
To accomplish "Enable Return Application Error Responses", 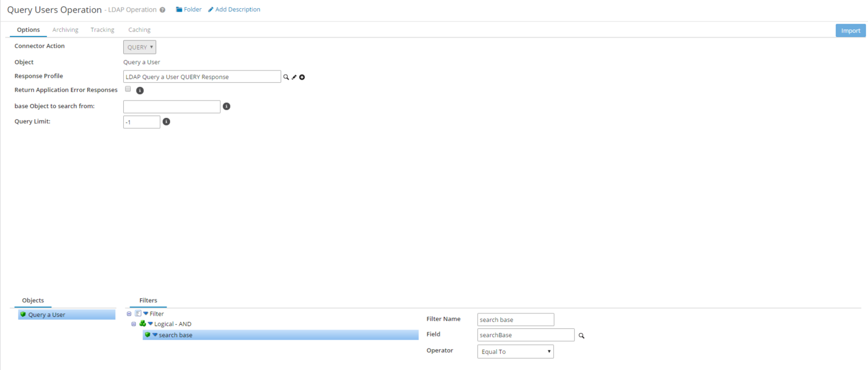I will pyautogui.click(x=127, y=89).
